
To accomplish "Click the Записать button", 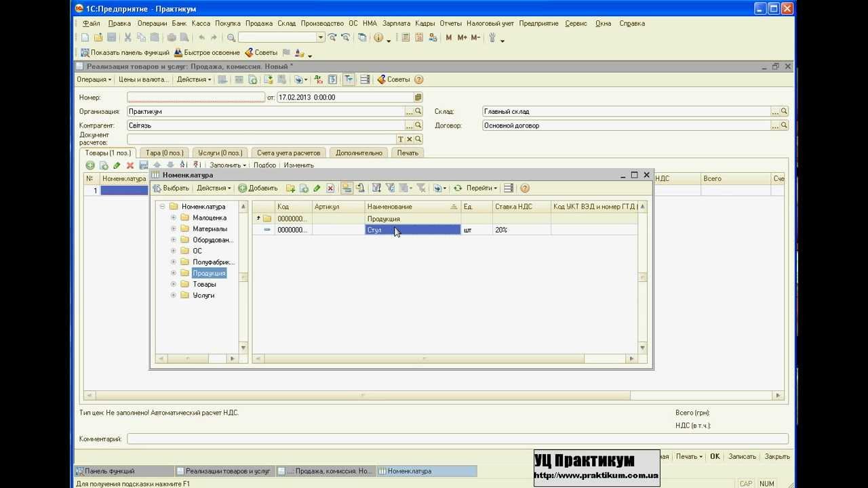I will coord(742,456).
